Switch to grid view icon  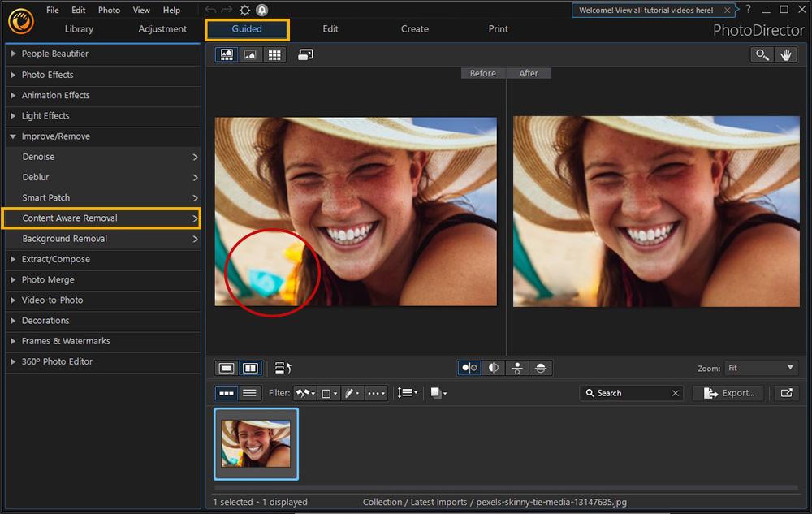click(x=274, y=54)
